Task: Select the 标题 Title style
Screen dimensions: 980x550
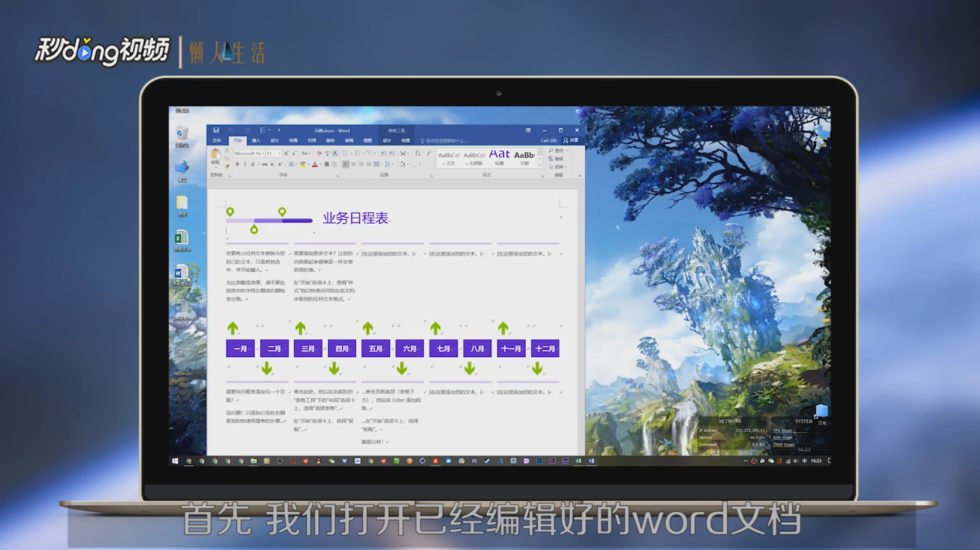Action: 499,158
